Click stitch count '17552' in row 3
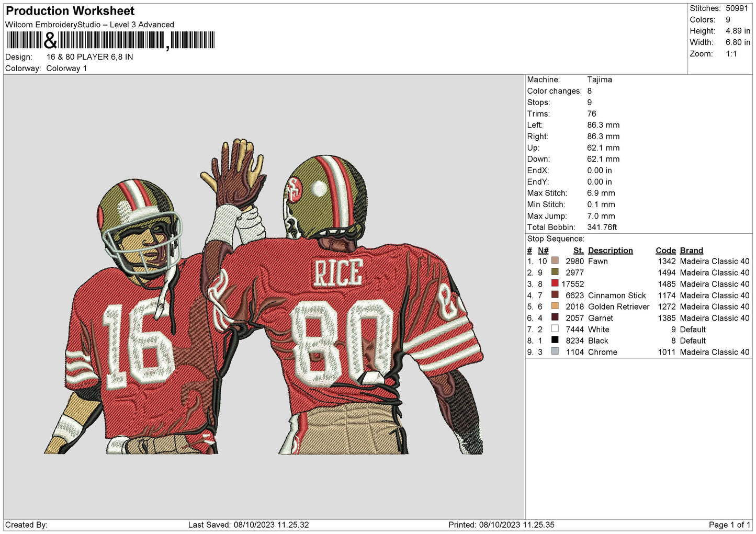Screen dimensions: 756x534 point(573,285)
